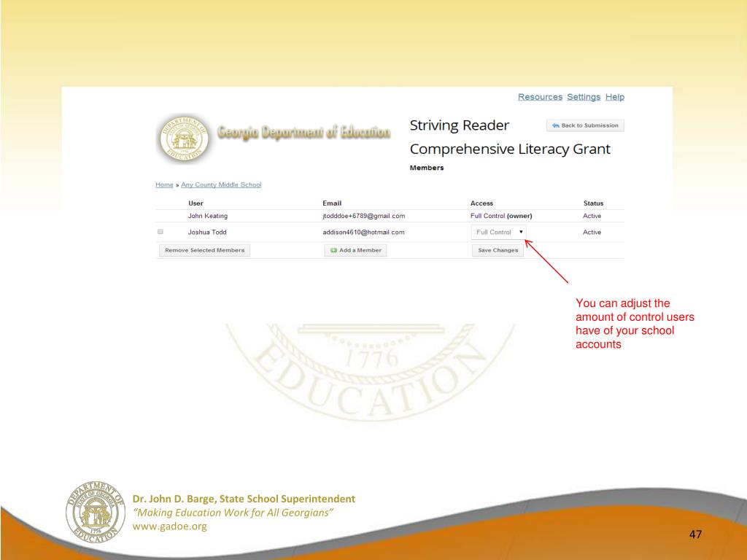The height and width of the screenshot is (560, 747).
Task: Click the www.gadoe.org footer text
Action: coord(169,526)
